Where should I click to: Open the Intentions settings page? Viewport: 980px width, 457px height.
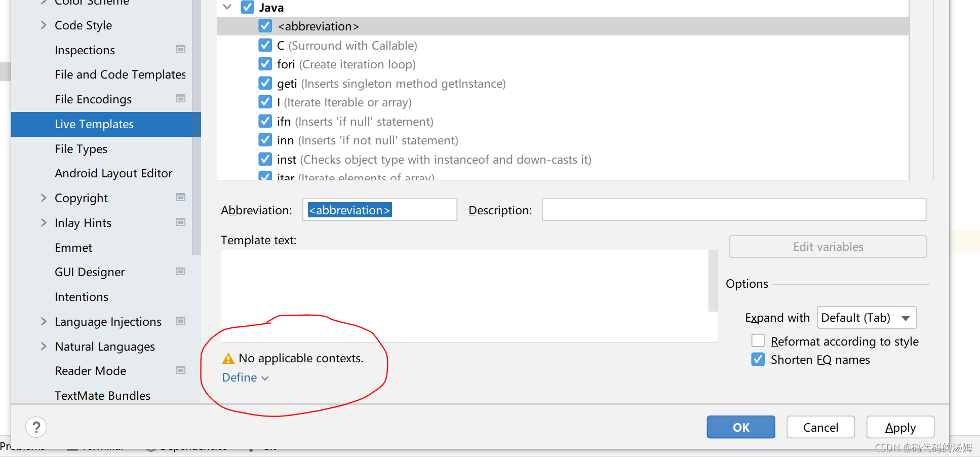tap(82, 297)
